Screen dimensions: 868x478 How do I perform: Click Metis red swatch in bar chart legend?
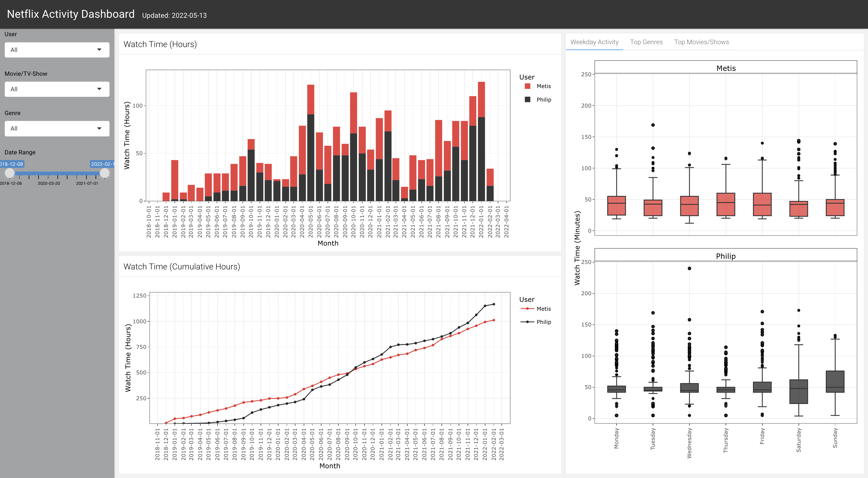(x=528, y=86)
